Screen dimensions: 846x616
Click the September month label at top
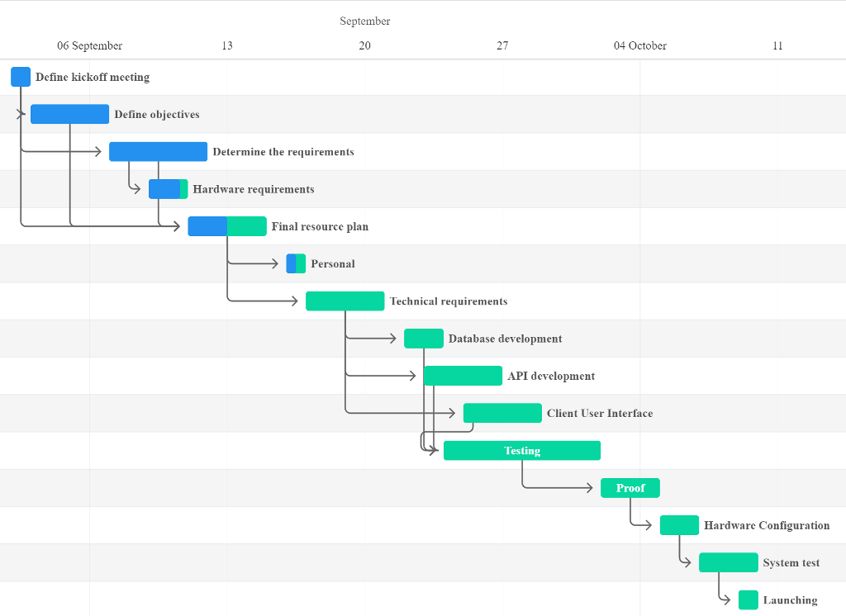click(364, 21)
